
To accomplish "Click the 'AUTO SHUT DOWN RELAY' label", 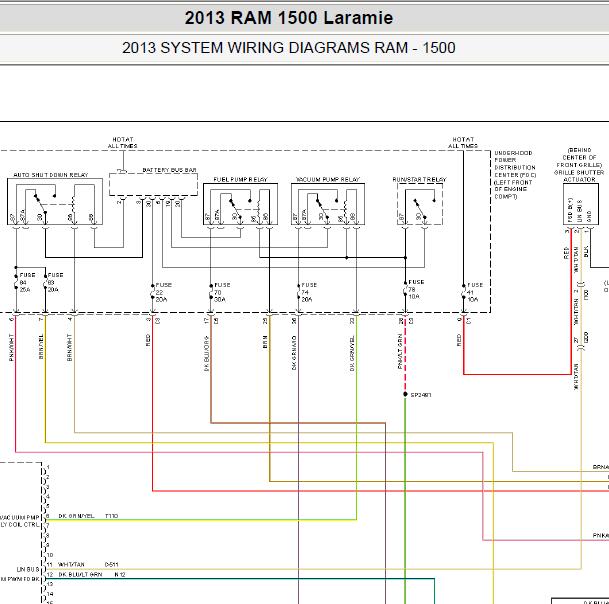I will [x=51, y=175].
